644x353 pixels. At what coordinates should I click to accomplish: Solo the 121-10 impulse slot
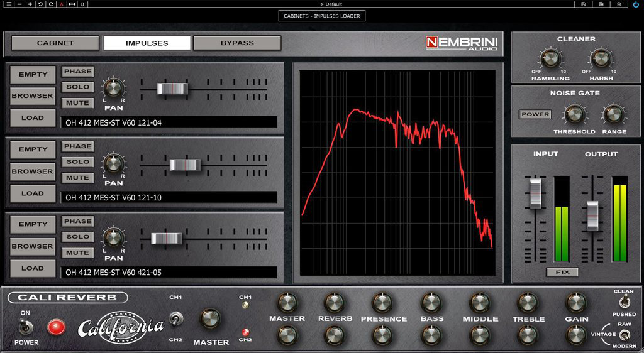pyautogui.click(x=77, y=162)
